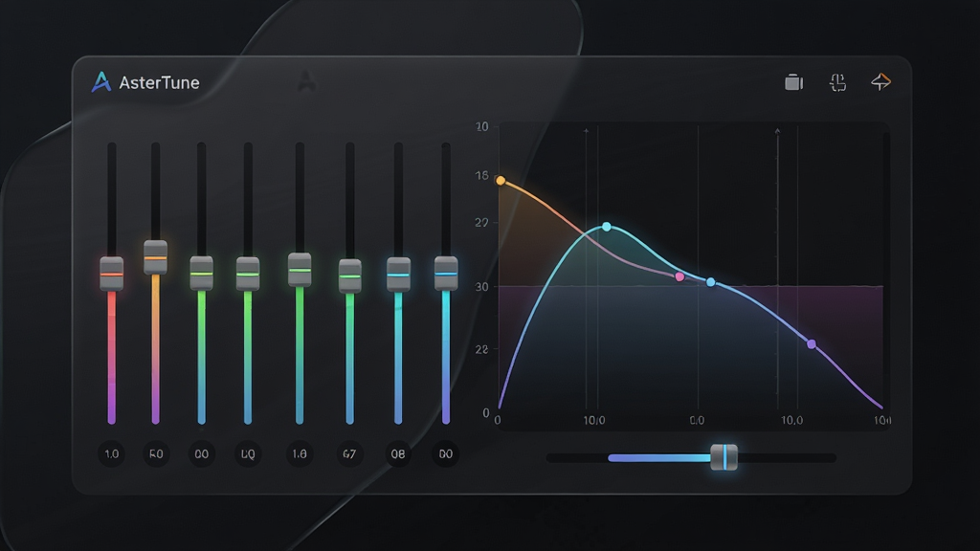The width and height of the screenshot is (980, 551).
Task: Click the blue node right of the pink node
Action: click(x=711, y=282)
